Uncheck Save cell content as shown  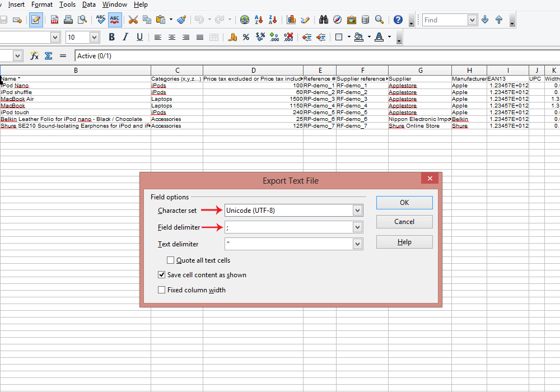pyautogui.click(x=161, y=275)
